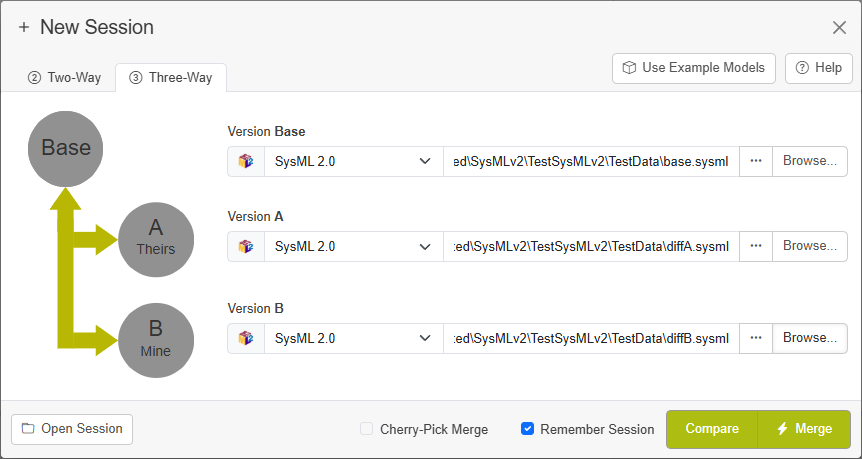Expand the SysML 2.0 dropdown for Version B
Viewport: 862px width, 459px height.
click(353, 338)
